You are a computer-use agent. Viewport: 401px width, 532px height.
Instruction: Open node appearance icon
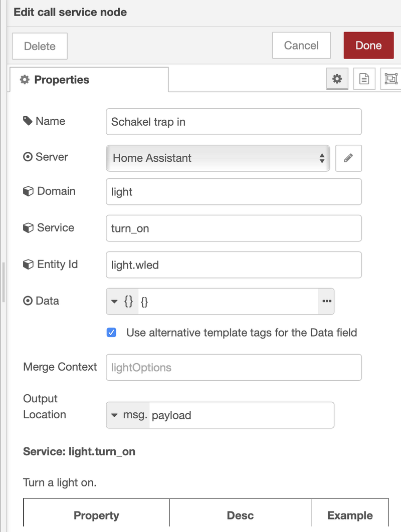pos(390,79)
